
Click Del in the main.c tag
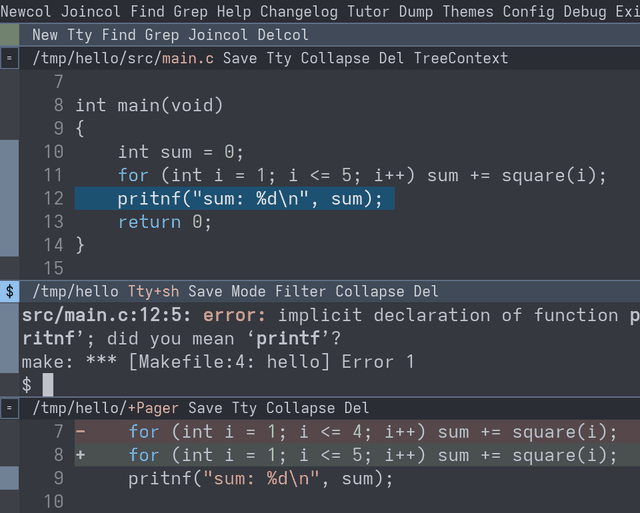(x=391, y=58)
